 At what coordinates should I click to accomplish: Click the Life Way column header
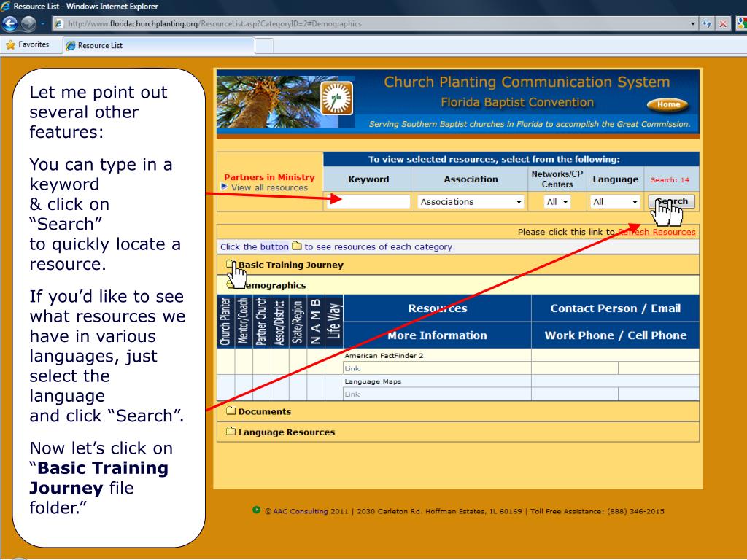click(333, 321)
